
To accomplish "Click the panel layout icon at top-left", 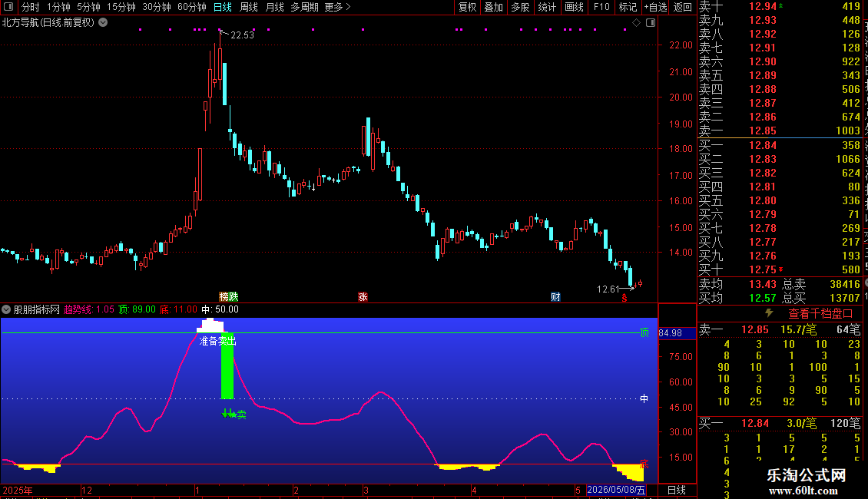I will (8, 7).
